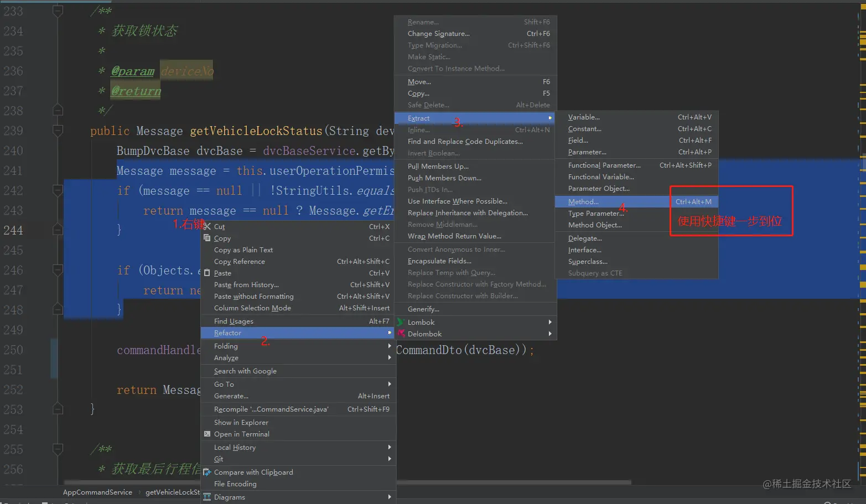Toggle the fold marker on line 255

(x=58, y=449)
